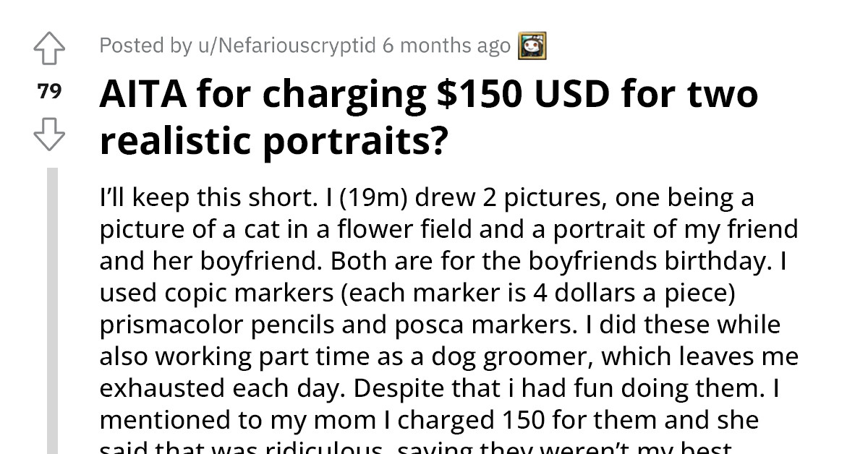Select the upward arrow above the score
The image size is (868, 454).
50,47
